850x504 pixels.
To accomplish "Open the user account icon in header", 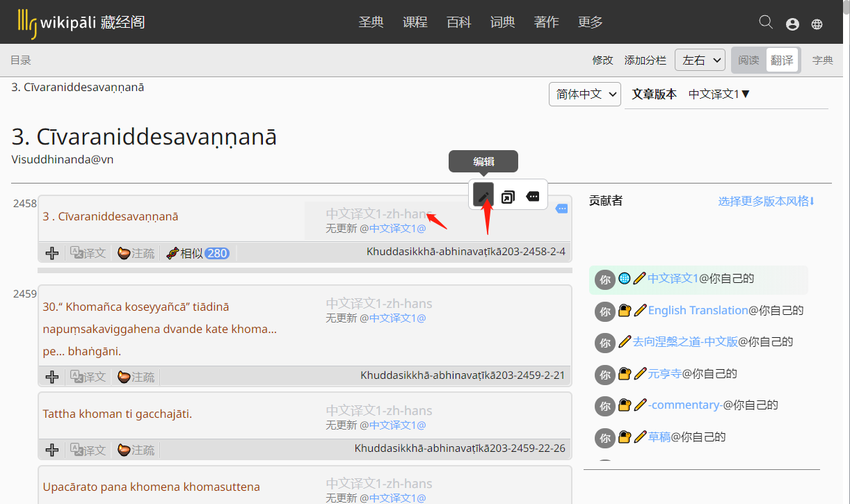I will point(792,24).
